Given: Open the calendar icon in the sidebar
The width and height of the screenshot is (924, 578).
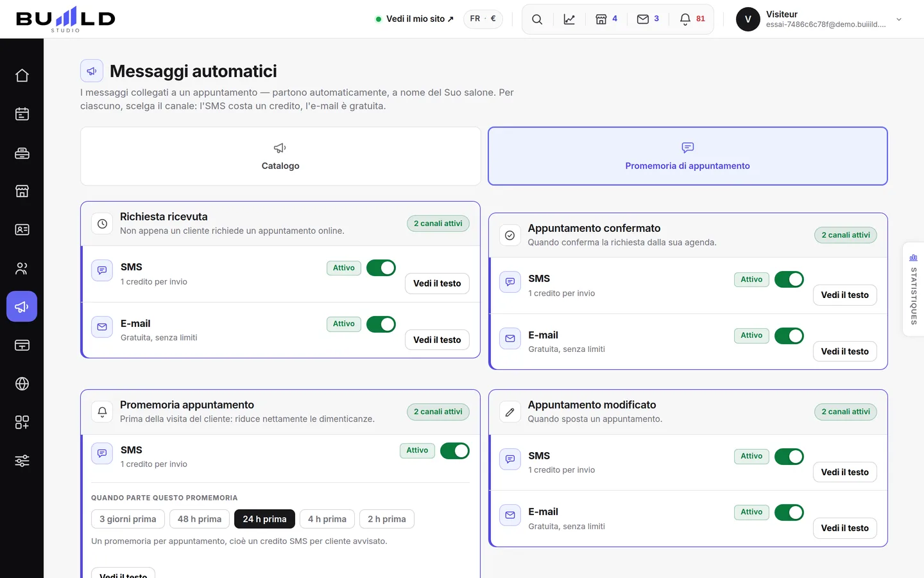Looking at the screenshot, I should 22,114.
